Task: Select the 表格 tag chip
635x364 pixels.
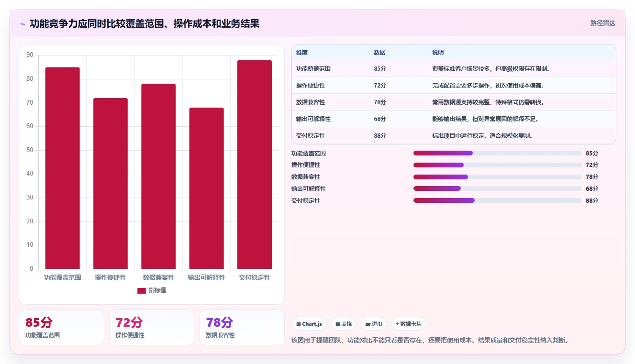Action: click(x=344, y=324)
